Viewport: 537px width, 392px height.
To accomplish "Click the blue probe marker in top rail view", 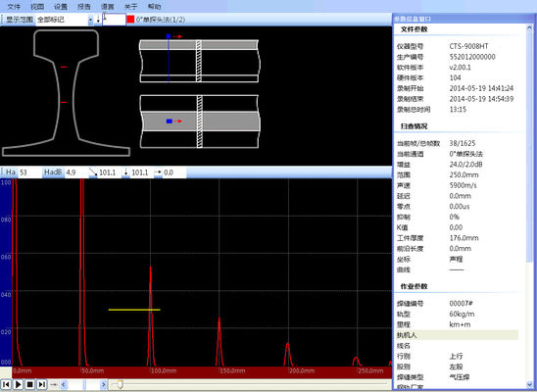I will click(x=169, y=36).
